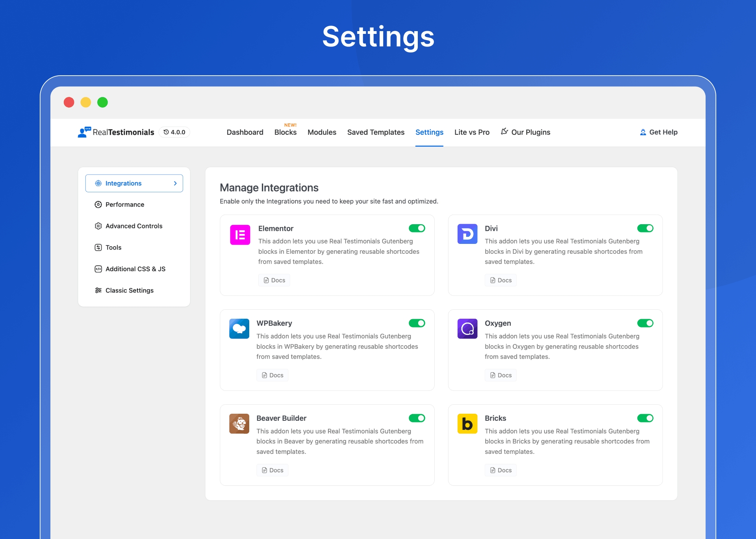
Task: Select Integrations in the sidebar
Action: point(134,183)
